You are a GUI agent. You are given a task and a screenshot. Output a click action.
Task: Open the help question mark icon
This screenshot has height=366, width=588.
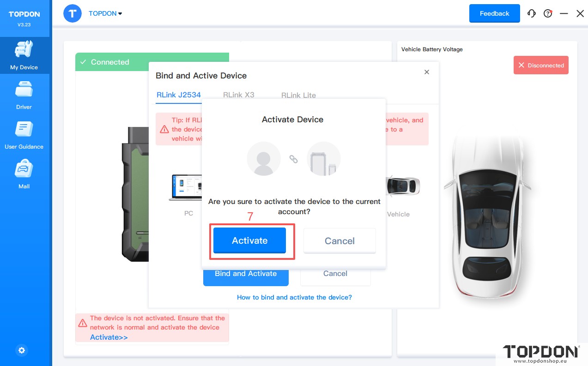pos(548,13)
